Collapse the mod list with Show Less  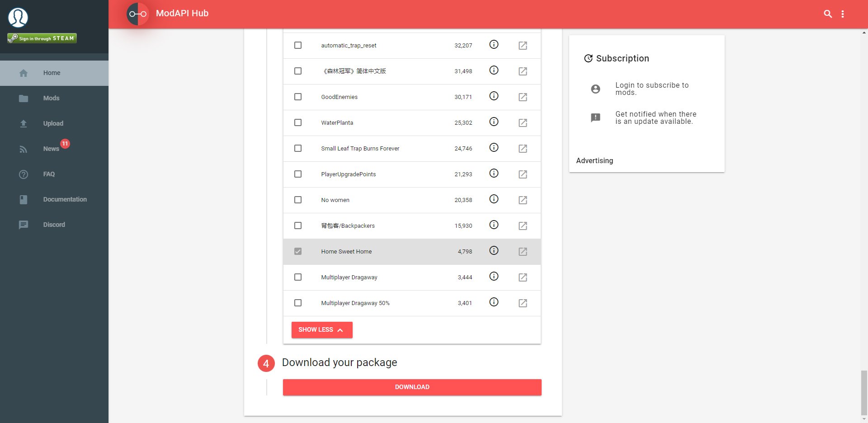pos(321,330)
